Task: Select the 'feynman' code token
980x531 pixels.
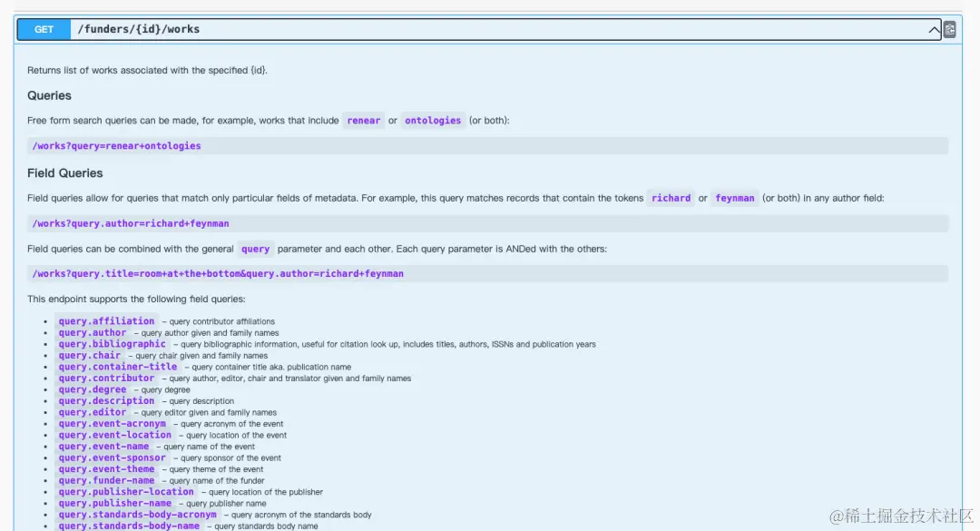Action: tap(735, 198)
